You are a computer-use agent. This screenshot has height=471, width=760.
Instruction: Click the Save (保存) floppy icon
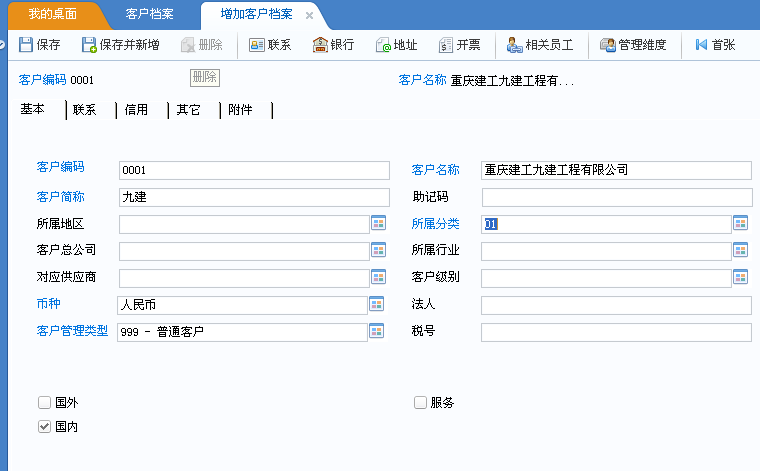(26, 45)
